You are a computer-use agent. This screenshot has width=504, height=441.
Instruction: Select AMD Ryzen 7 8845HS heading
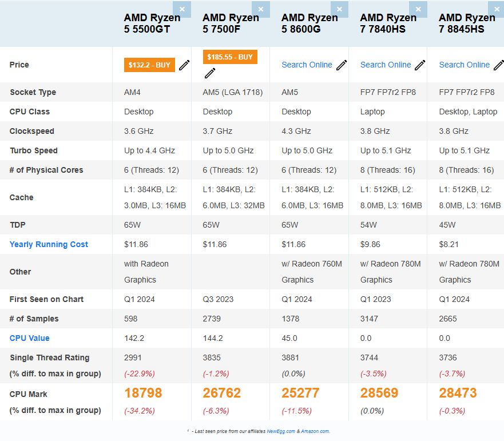467,23
